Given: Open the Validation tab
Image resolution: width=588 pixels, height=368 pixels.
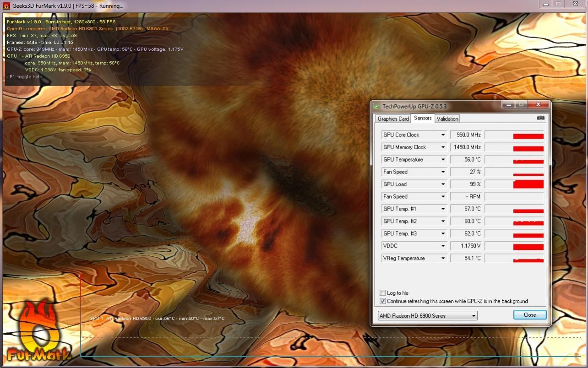Looking at the screenshot, I should coord(447,119).
